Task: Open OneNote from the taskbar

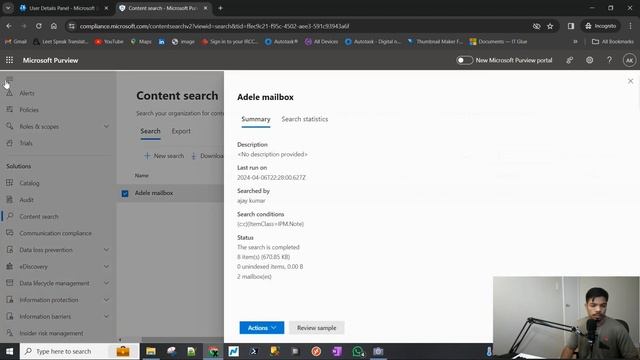Action: pos(337,351)
